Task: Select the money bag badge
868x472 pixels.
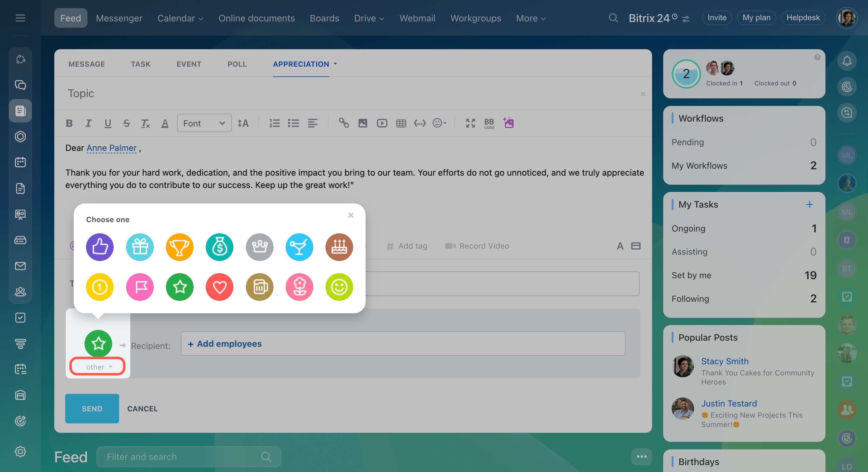Action: [220, 247]
